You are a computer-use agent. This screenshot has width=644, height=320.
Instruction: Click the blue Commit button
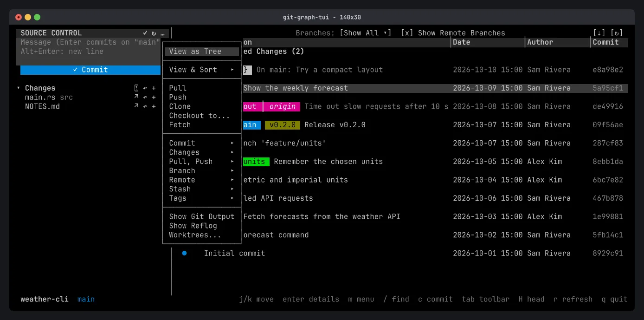point(90,70)
